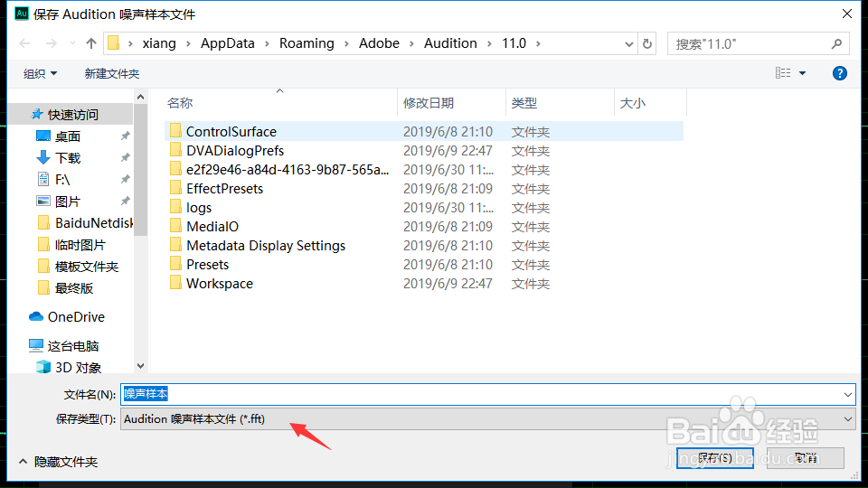Viewport: 868px width, 488px height.
Task: Click AppData in the address path
Action: point(228,43)
